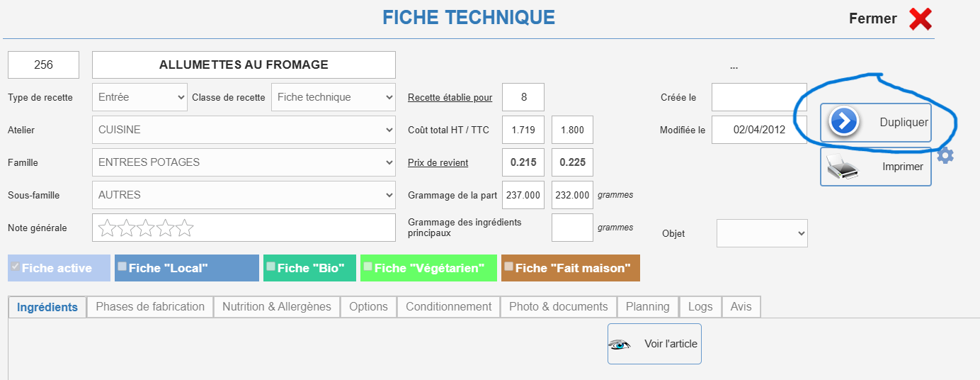Expand the Famille dropdown showing ENTREES POTAGES
The width and height of the screenshot is (980, 380).
(244, 162)
